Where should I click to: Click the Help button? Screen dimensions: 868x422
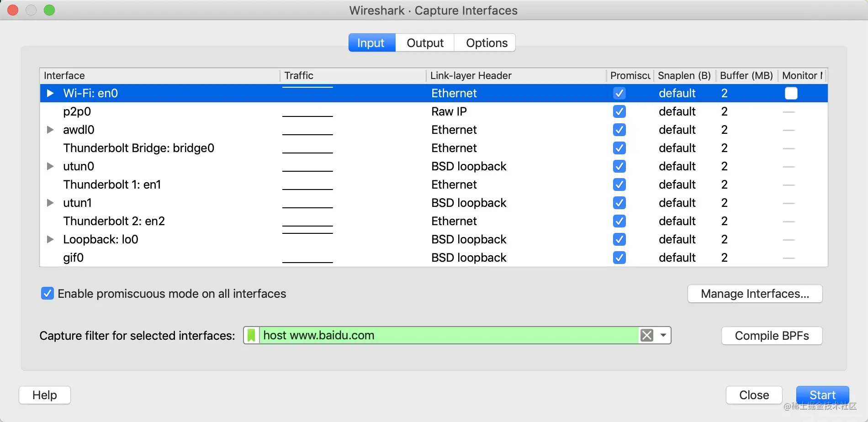pos(45,395)
